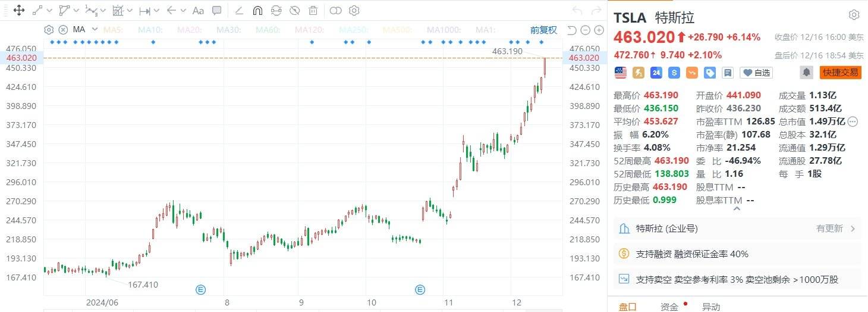This screenshot has height=312, width=868.
Task: Click the MA250 indicator label
Action: (353, 30)
